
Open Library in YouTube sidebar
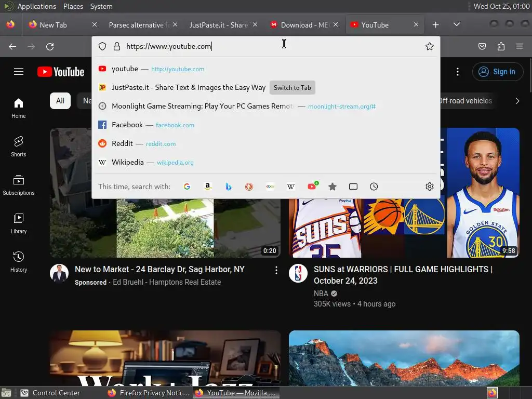coord(19,223)
